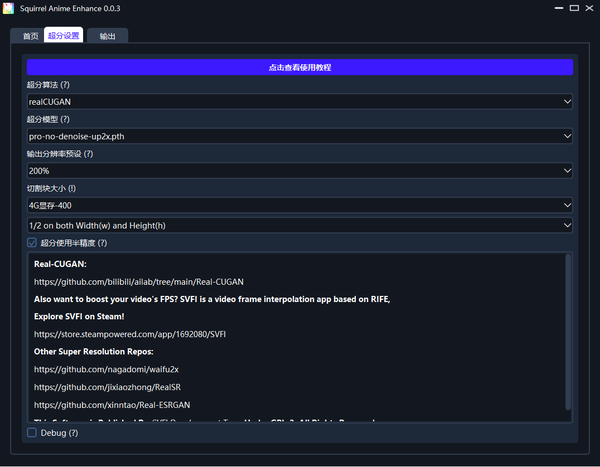The width and height of the screenshot is (600, 467).
Task: Click the 点击查看使用教程 tutorial button
Action: pyautogui.click(x=300, y=67)
